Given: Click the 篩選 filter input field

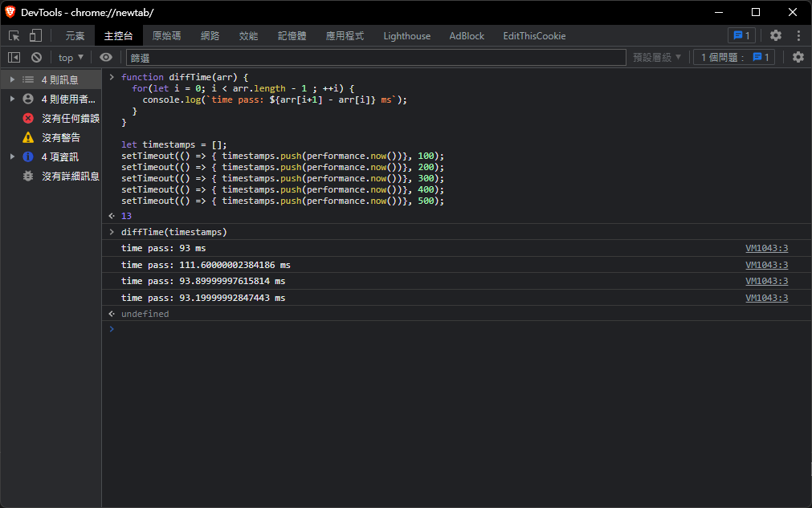Looking at the screenshot, I should [x=376, y=58].
